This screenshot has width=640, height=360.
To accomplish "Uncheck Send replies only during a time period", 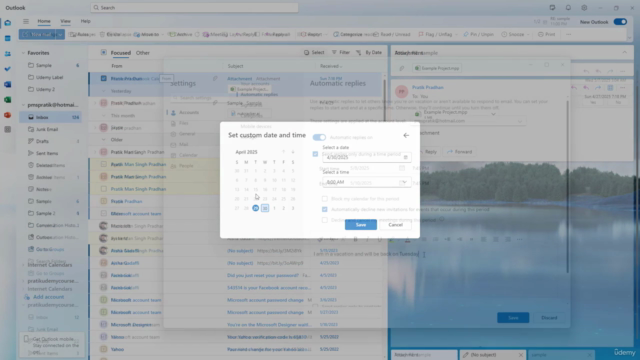I will (x=315, y=154).
